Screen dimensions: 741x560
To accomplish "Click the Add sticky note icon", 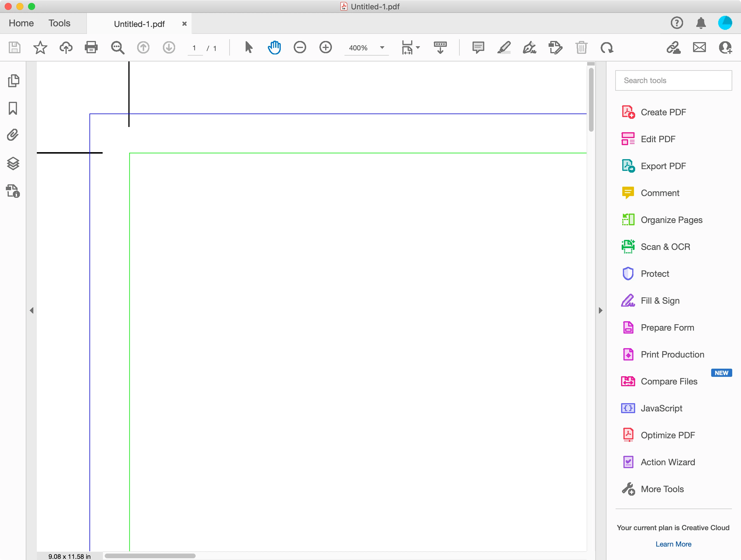I will [x=478, y=48].
